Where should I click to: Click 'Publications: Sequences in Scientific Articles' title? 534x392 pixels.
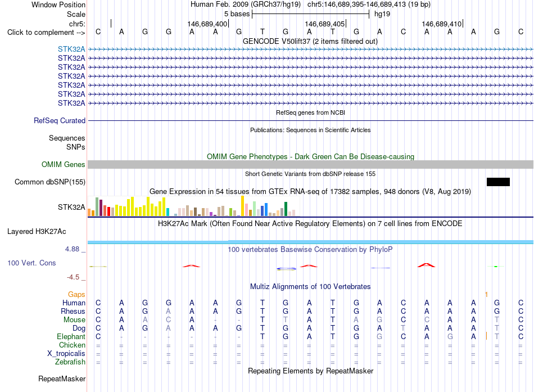pos(310,130)
